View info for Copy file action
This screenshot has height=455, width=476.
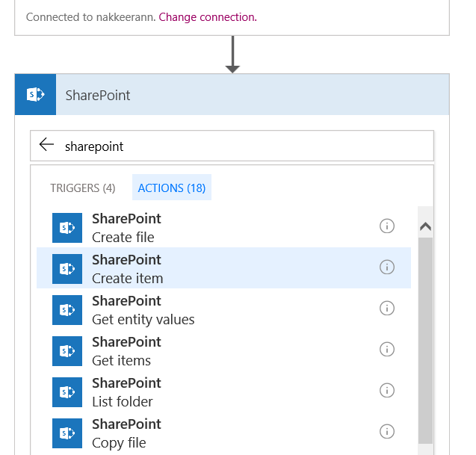(x=387, y=431)
